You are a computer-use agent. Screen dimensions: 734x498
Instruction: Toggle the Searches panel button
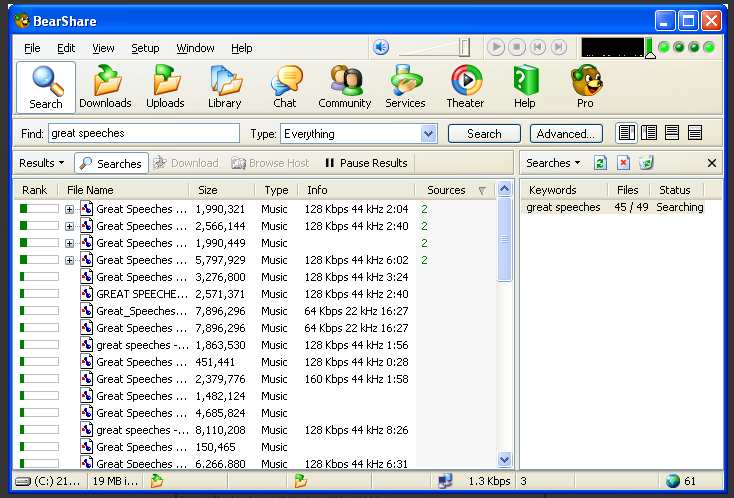pos(111,163)
